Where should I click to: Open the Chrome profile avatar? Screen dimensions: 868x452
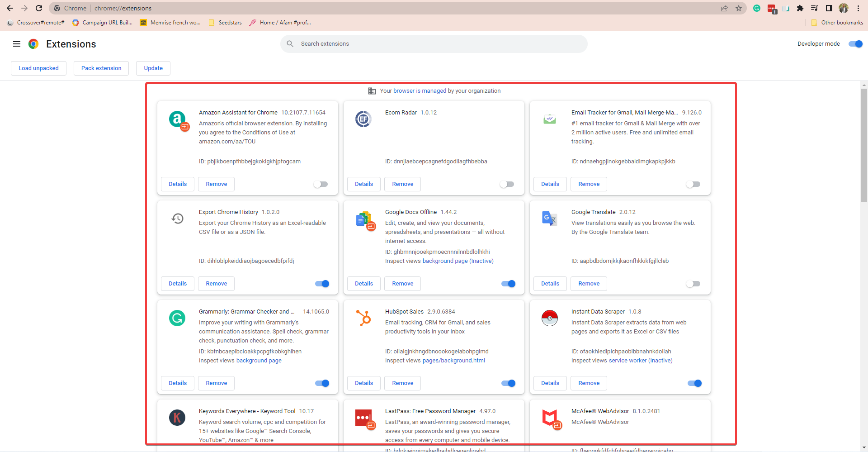point(844,8)
